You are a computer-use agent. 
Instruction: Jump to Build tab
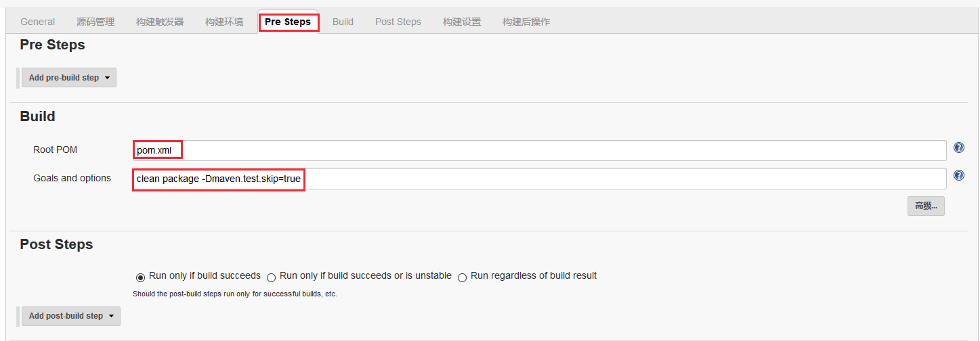click(343, 22)
